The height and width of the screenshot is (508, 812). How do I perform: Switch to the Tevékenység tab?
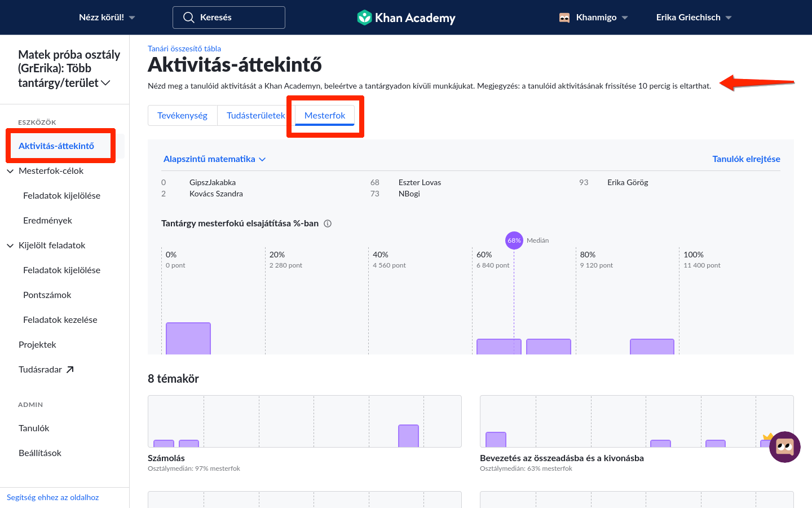pos(182,115)
